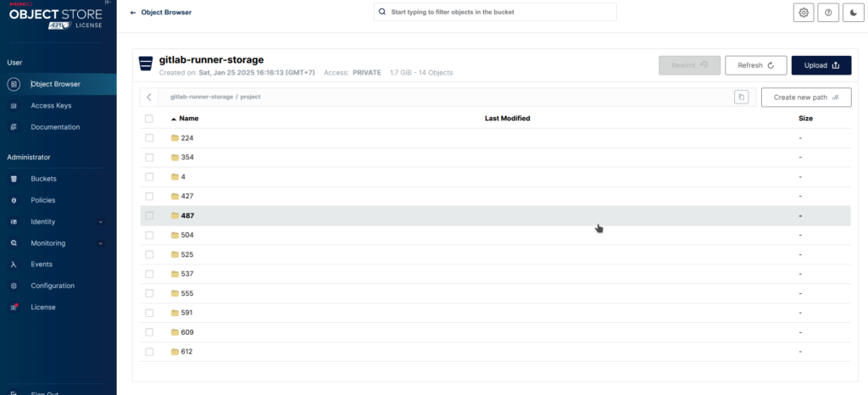This screenshot has width=868, height=395.
Task: Focus the filter objects search field
Action: 500,13
